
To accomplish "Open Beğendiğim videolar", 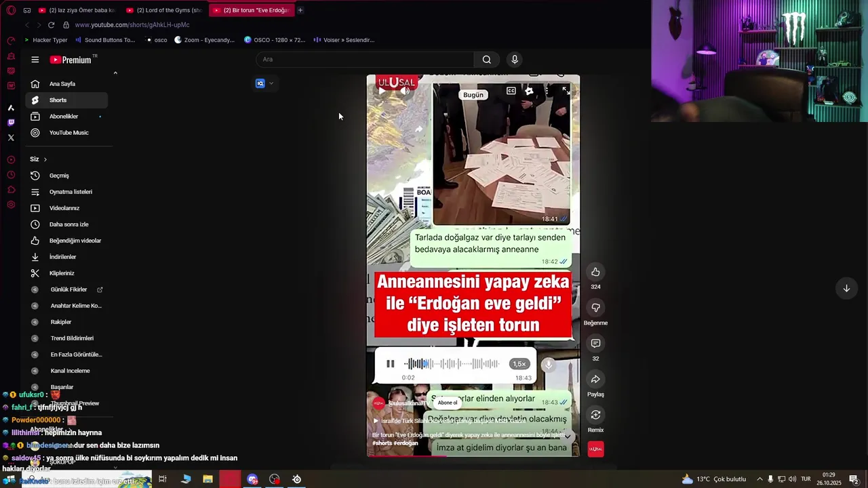I will point(66,241).
